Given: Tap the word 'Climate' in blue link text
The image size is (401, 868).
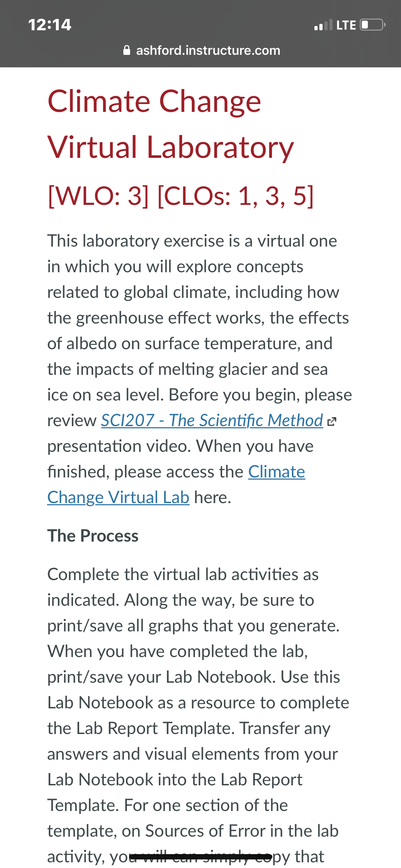Looking at the screenshot, I should [277, 472].
